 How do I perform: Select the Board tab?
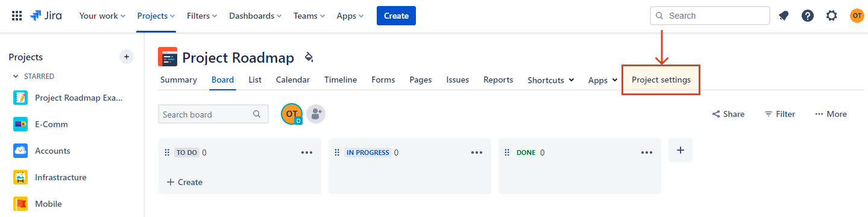pyautogui.click(x=222, y=80)
